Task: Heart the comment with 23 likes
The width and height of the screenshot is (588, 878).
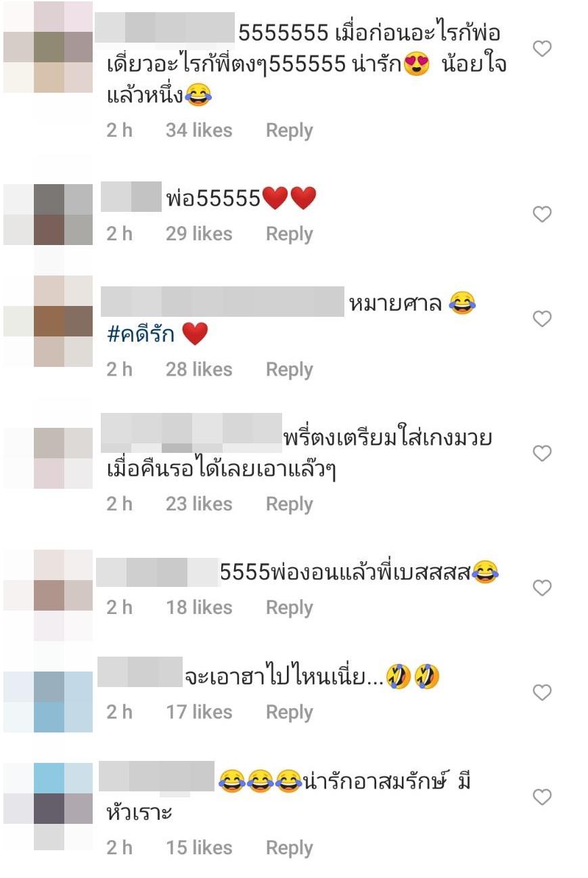Action: click(x=542, y=454)
